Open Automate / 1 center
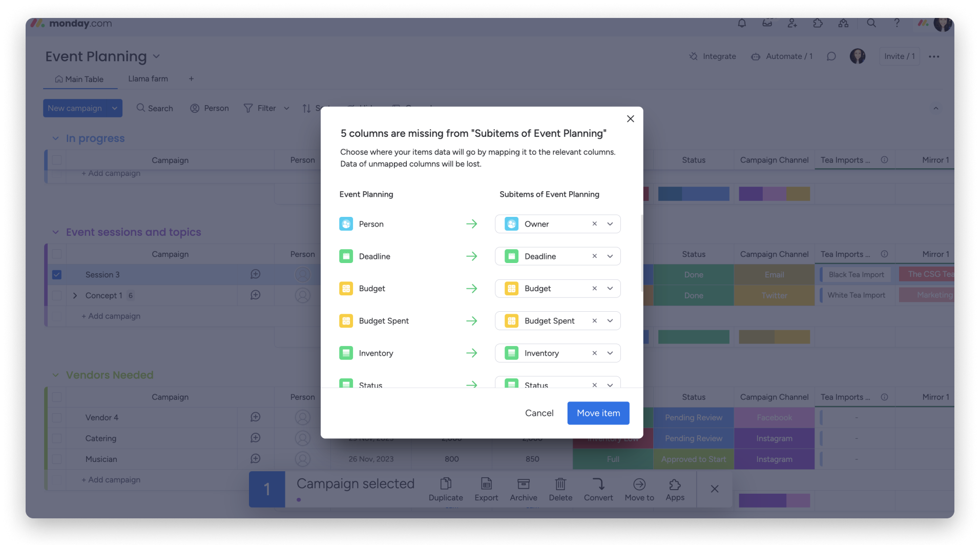980x545 pixels. [782, 56]
